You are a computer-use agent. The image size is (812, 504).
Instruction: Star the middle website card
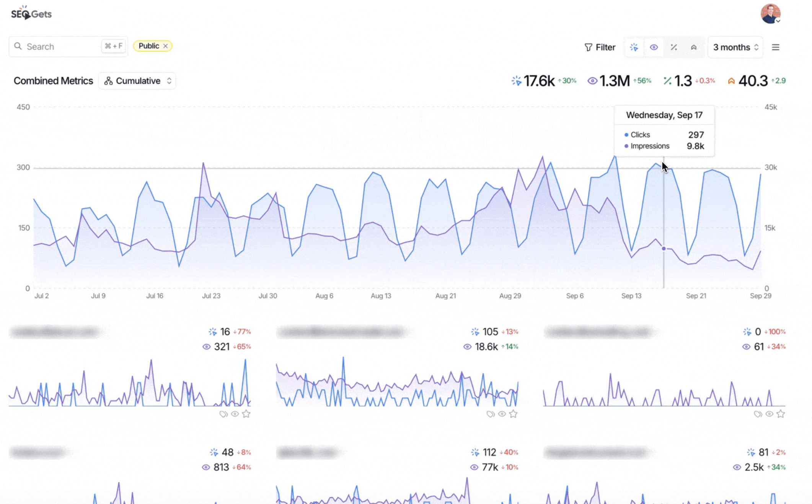point(514,414)
